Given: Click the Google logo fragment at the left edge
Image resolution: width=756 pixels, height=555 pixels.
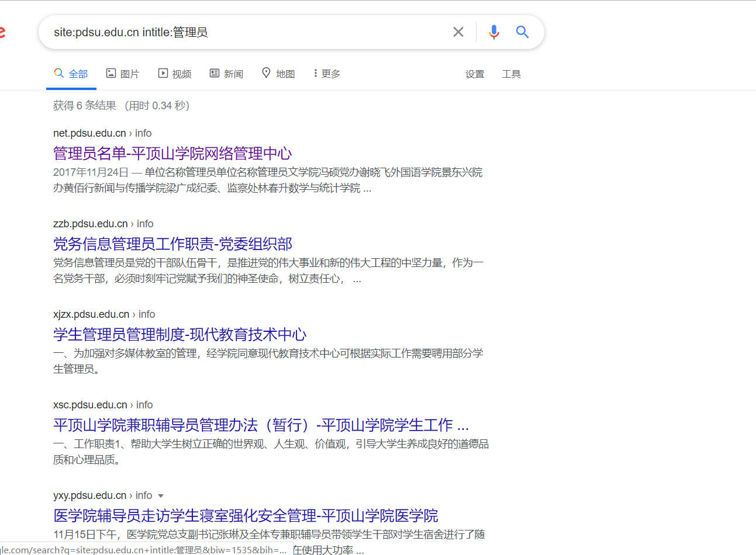Looking at the screenshot, I should click(2, 32).
